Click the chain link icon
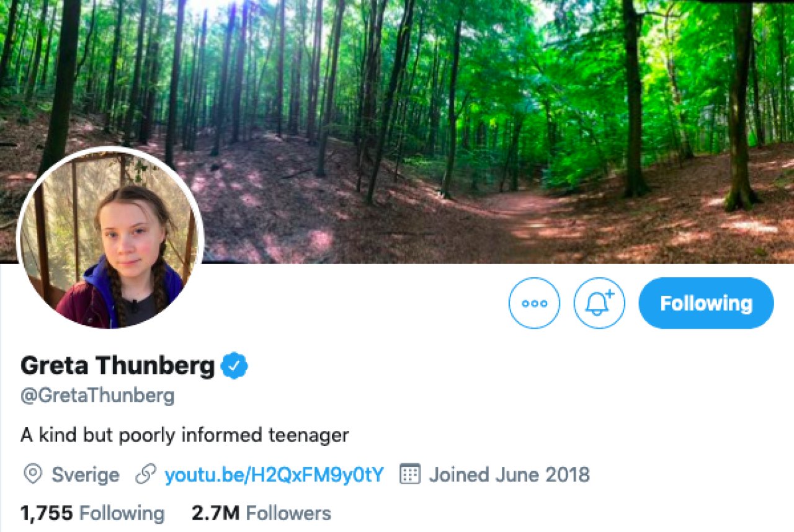Screen dimensions: 794x532 coord(145,475)
